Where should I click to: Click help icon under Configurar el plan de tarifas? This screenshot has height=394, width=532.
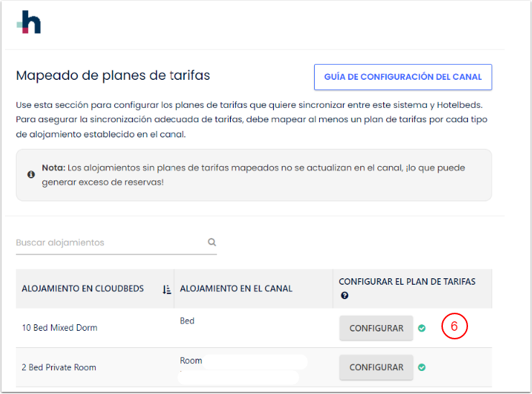(x=344, y=295)
